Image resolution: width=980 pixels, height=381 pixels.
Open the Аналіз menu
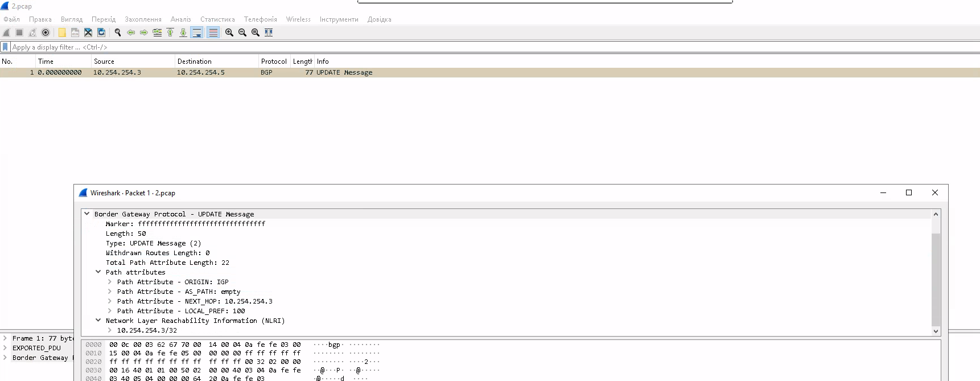[181, 19]
